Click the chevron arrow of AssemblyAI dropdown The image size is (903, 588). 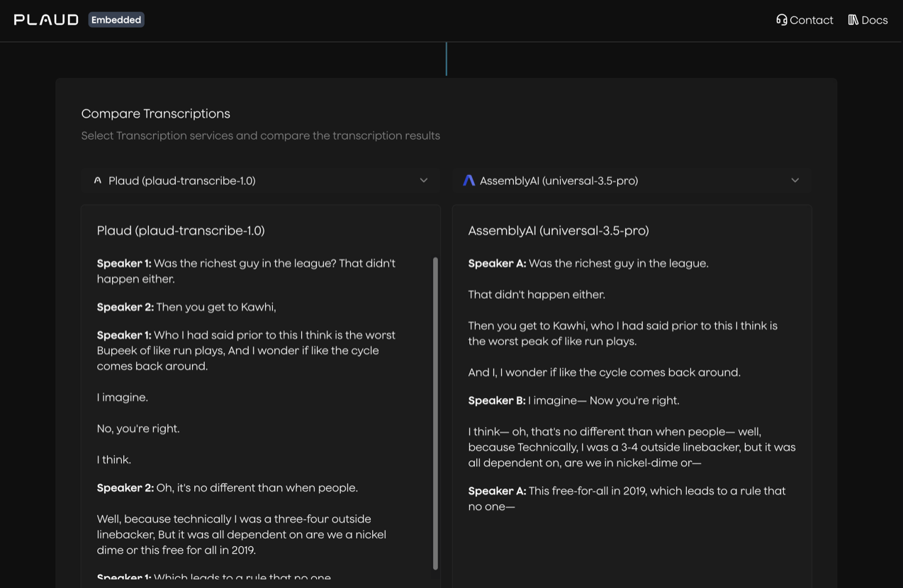coord(795,181)
